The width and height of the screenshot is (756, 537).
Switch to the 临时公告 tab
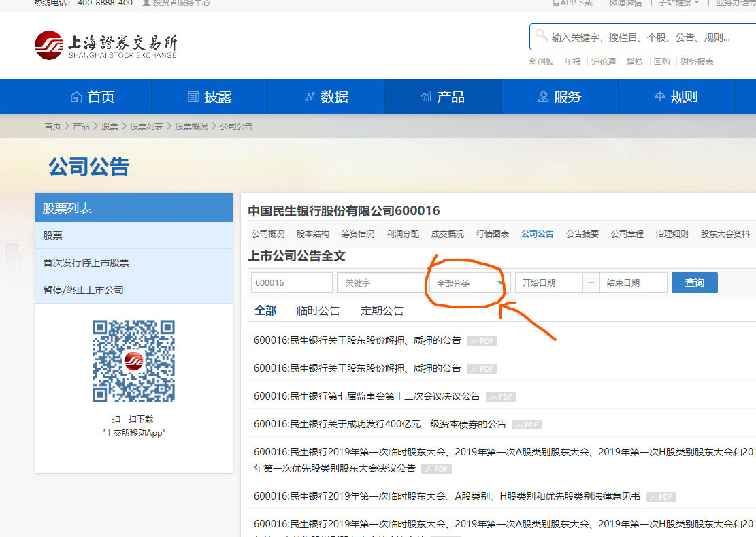pos(318,311)
